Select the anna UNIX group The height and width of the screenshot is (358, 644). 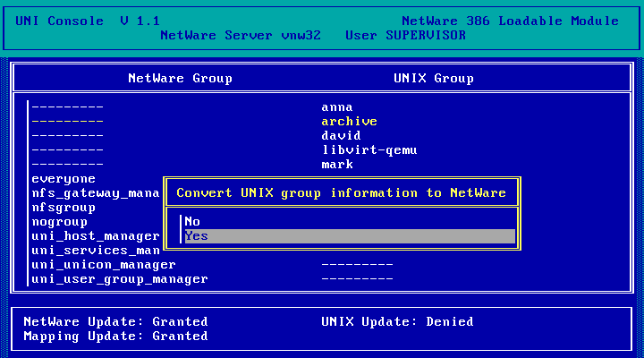[337, 107]
